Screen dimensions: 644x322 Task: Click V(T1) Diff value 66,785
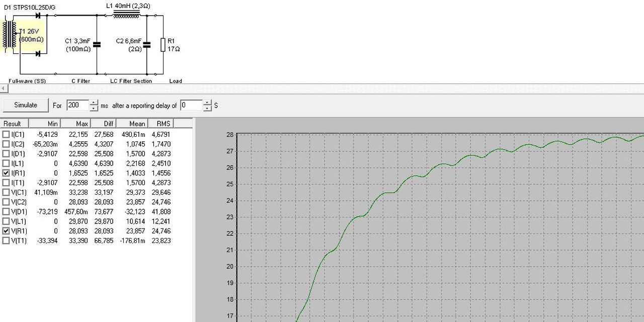[x=105, y=240]
